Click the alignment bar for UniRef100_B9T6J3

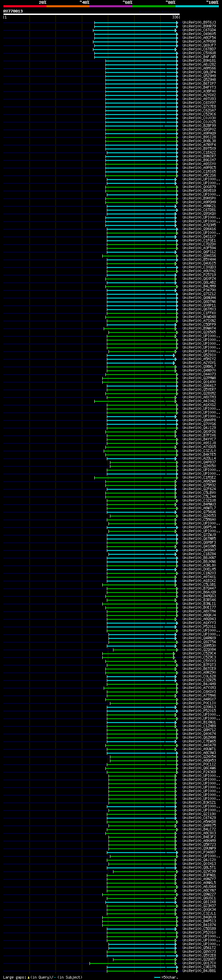coord(136,23)
